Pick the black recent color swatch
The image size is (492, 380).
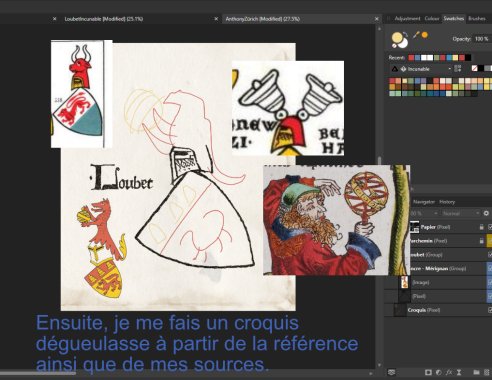468,58
